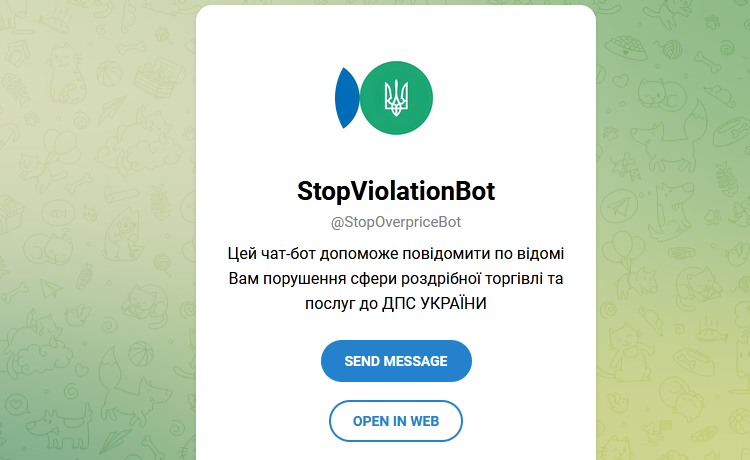Click the green trident avatar circle
The width and height of the screenshot is (750, 460).
pos(396,98)
